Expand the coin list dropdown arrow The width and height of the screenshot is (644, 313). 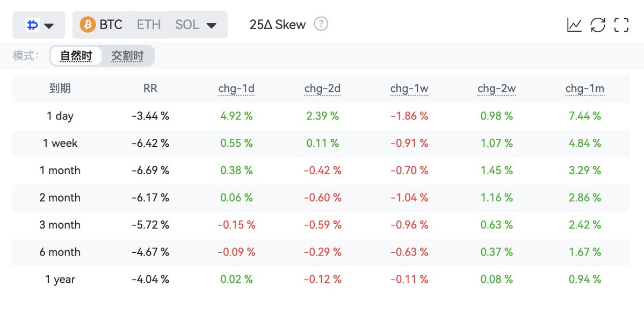point(212,25)
